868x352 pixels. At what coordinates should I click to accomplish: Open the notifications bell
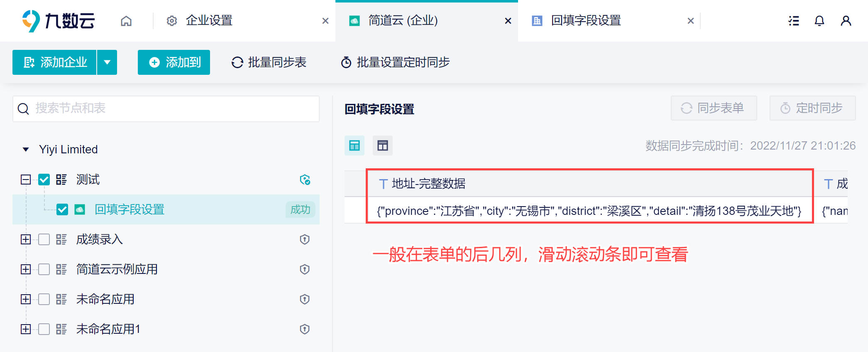(x=819, y=21)
